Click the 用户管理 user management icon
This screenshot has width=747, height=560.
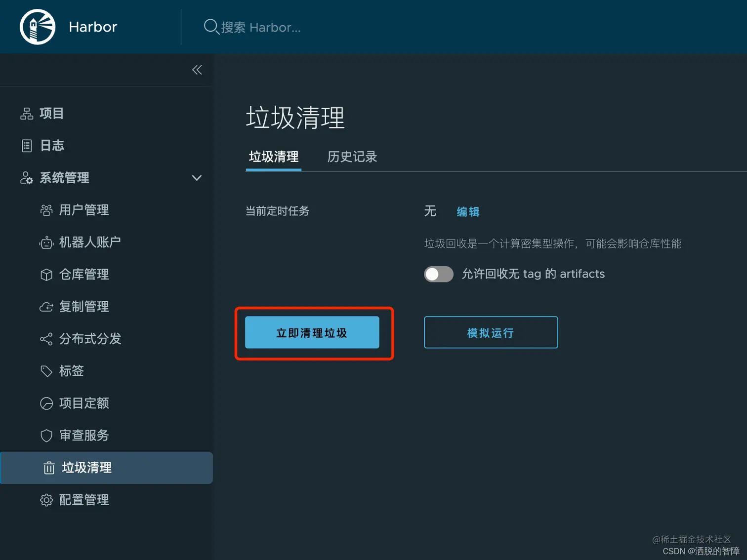tap(46, 210)
